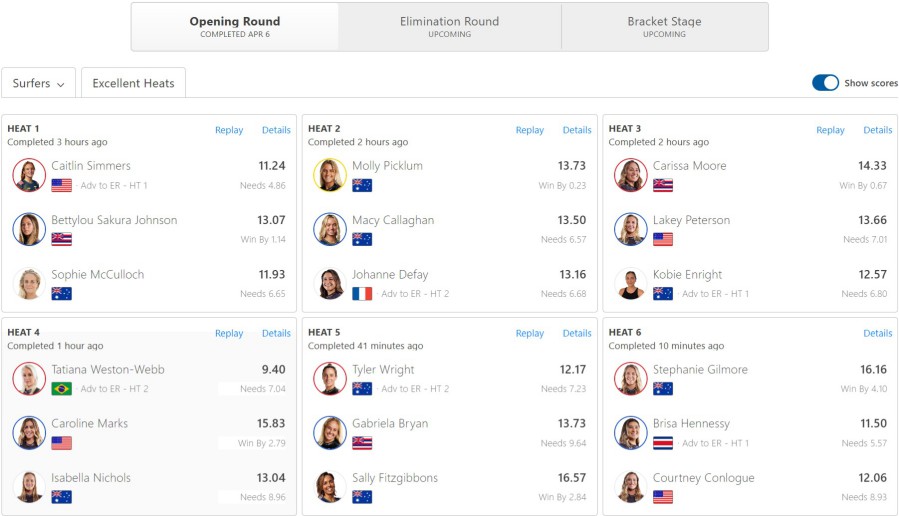The height and width of the screenshot is (516, 899).
Task: Open the Heat 1 Replay link
Action: coord(229,130)
